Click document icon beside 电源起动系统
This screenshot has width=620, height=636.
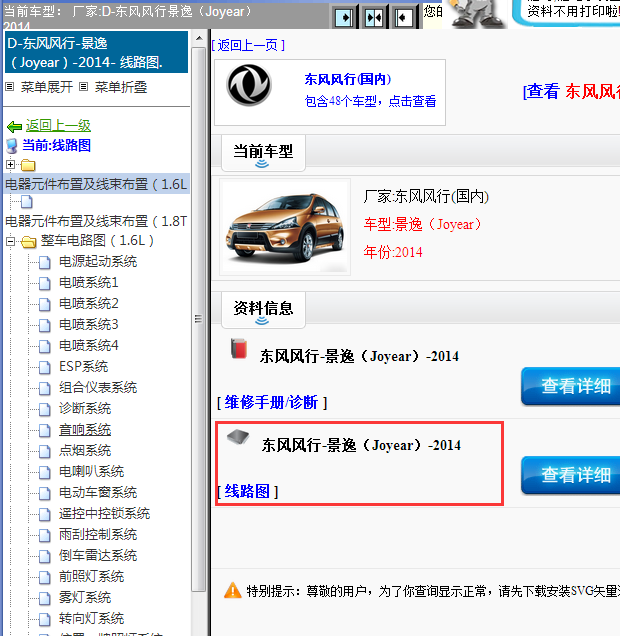coord(45,262)
